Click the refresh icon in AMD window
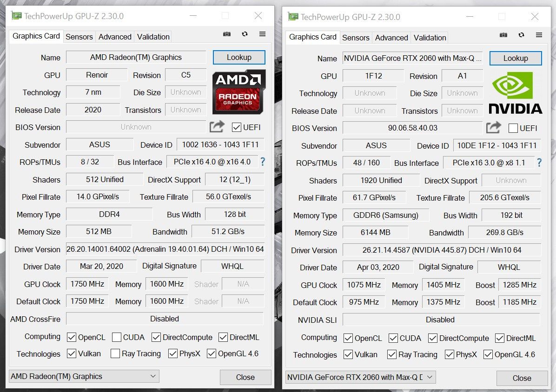The width and height of the screenshot is (556, 392). coord(245,34)
